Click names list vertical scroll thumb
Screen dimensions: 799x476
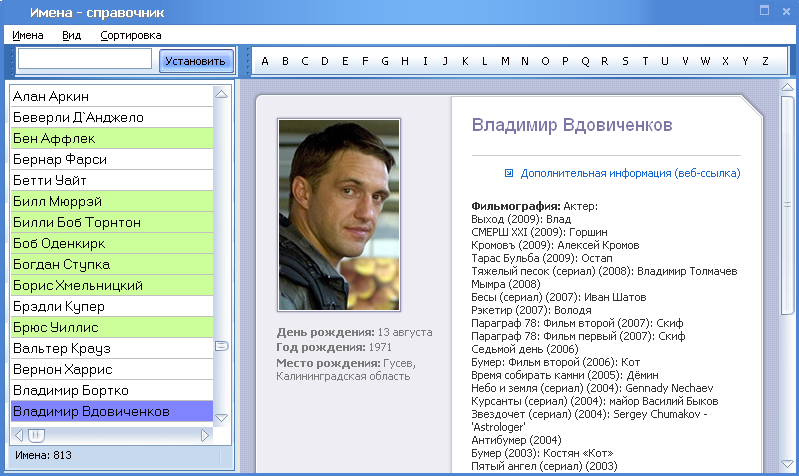click(222, 346)
